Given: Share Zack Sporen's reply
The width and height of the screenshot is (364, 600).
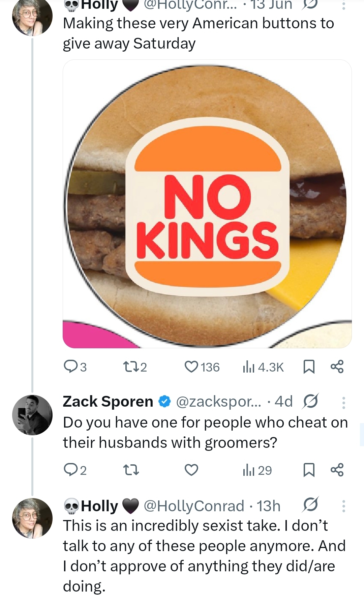Looking at the screenshot, I should [x=337, y=470].
